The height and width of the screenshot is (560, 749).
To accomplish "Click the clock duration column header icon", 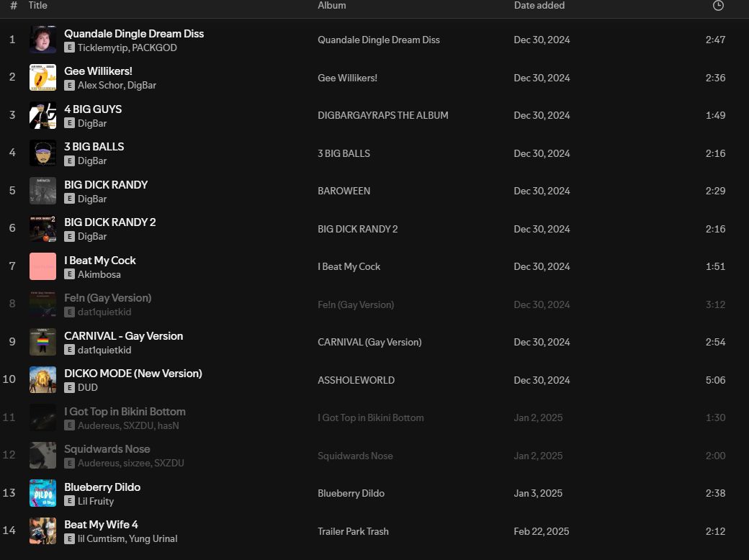I will click(x=717, y=6).
